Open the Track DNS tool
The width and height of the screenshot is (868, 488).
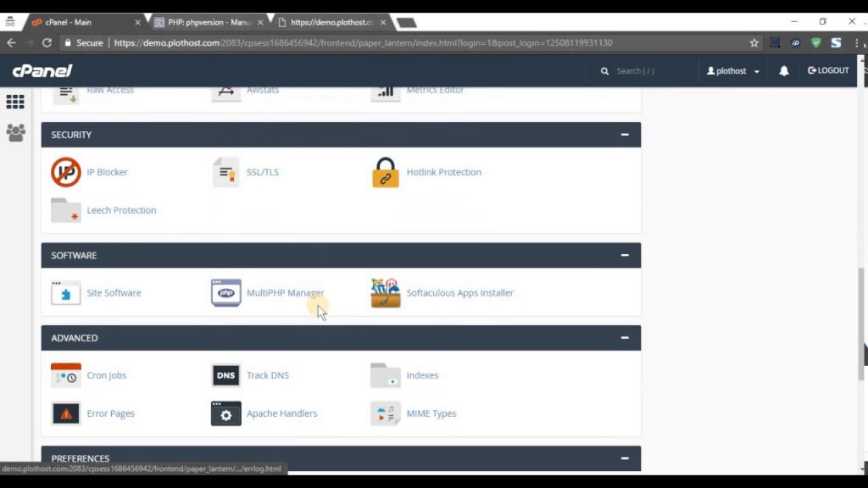click(x=267, y=375)
